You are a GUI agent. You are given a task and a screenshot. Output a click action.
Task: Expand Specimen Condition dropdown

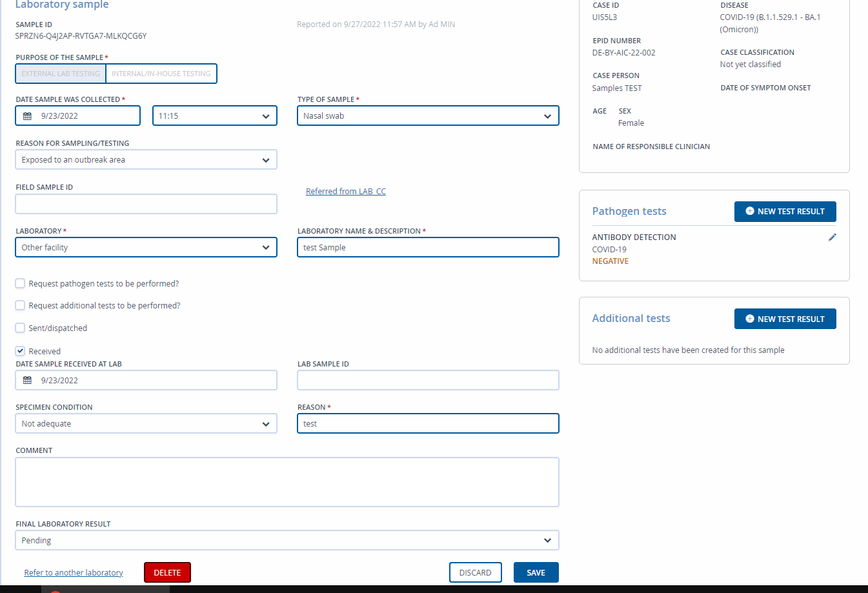146,423
